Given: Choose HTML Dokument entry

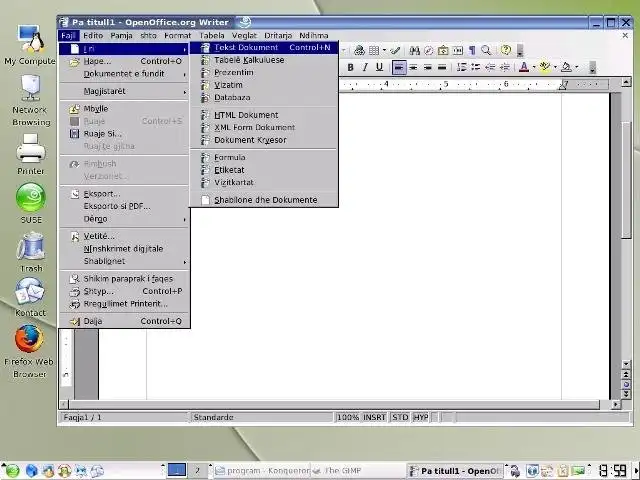Looking at the screenshot, I should click(264, 115).
